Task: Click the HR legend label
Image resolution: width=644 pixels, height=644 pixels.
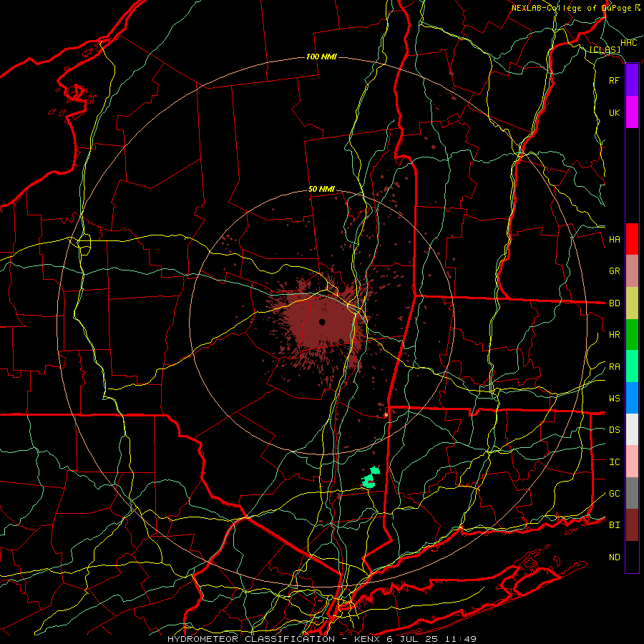Action: 615,335
